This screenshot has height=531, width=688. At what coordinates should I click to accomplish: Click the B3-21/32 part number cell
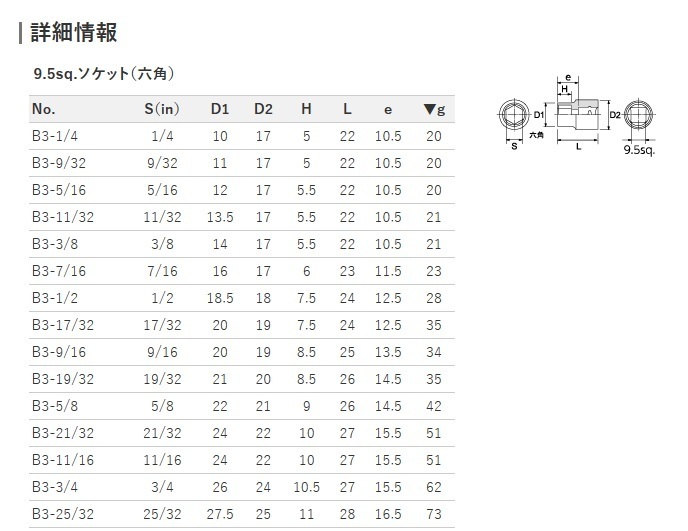(63, 433)
